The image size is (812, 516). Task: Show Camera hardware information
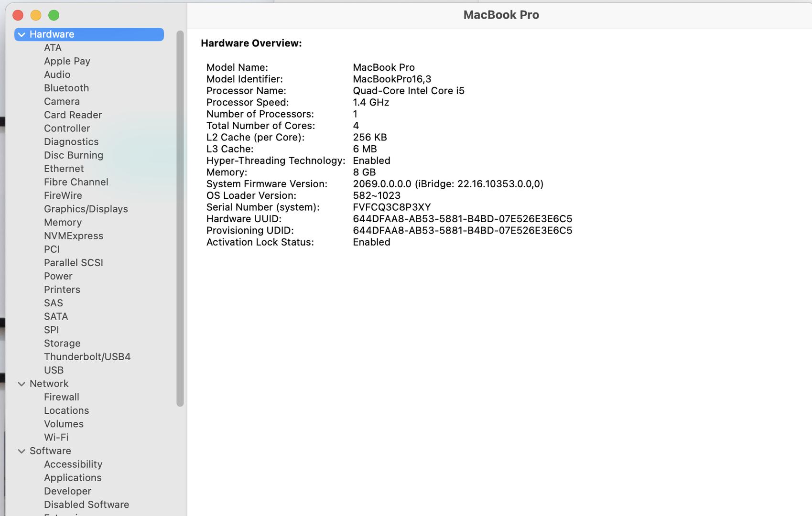point(62,101)
